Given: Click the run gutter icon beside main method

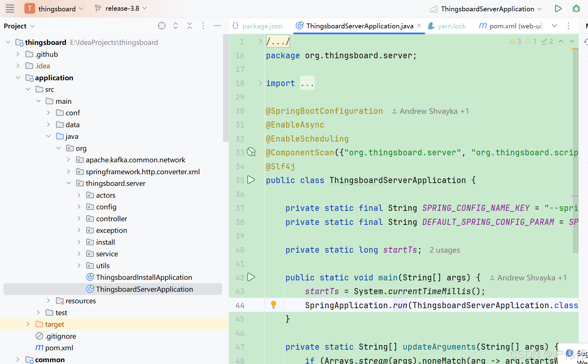Looking at the screenshot, I should 251,277.
